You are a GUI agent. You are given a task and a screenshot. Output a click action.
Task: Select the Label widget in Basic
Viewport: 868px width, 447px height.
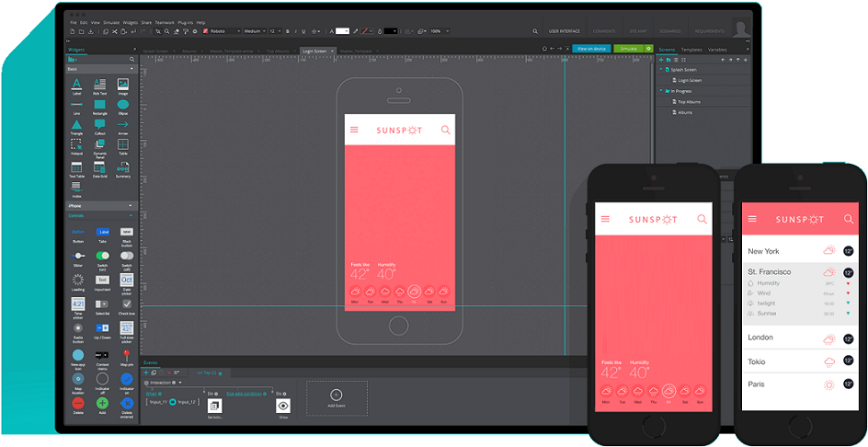point(76,84)
